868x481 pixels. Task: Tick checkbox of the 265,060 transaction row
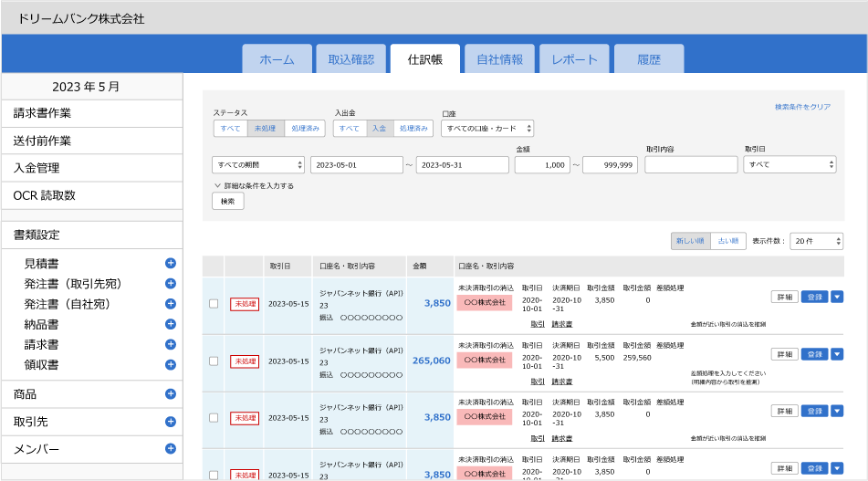(214, 361)
